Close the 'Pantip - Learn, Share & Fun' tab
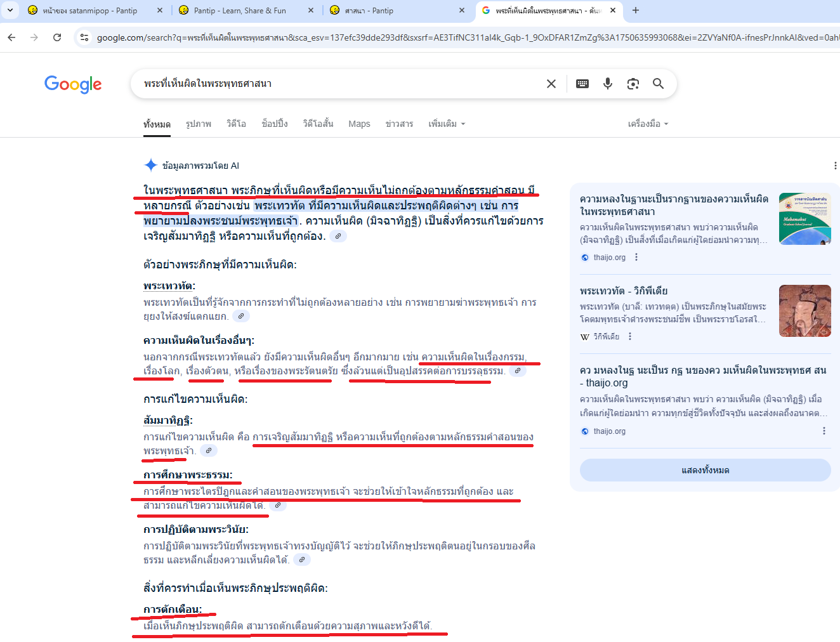Screen dimensions: 840x642 (311, 10)
